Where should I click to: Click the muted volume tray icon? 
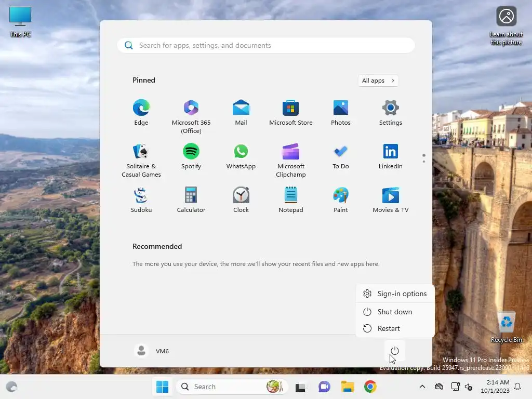[x=469, y=387]
